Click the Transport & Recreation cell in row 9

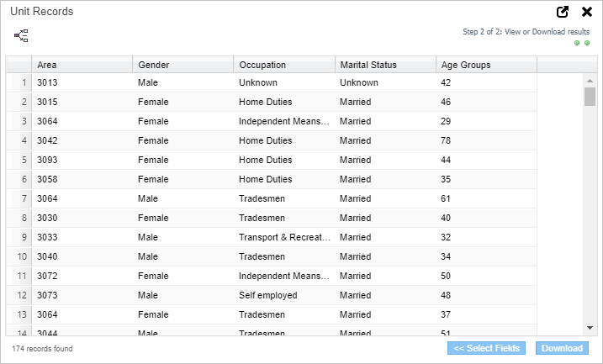coord(283,237)
